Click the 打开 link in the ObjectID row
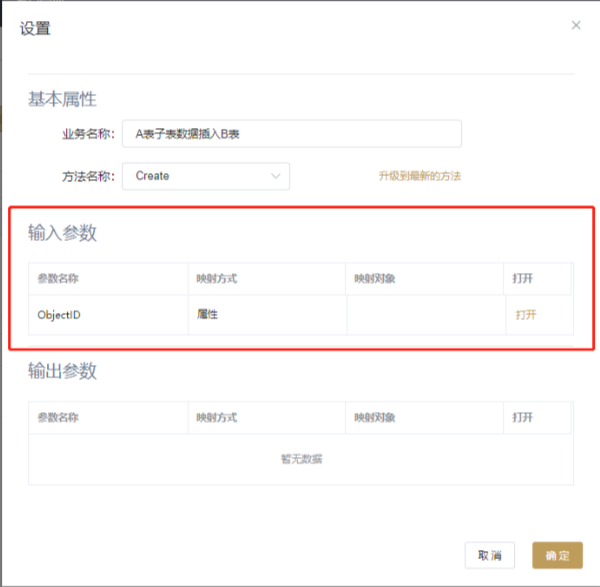600x587 pixels. point(526,315)
